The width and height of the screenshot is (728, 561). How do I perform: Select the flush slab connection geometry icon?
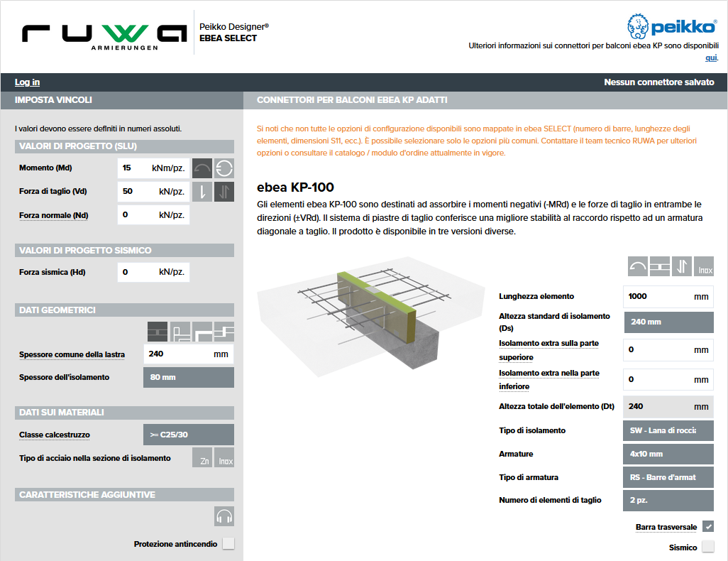coord(158,332)
